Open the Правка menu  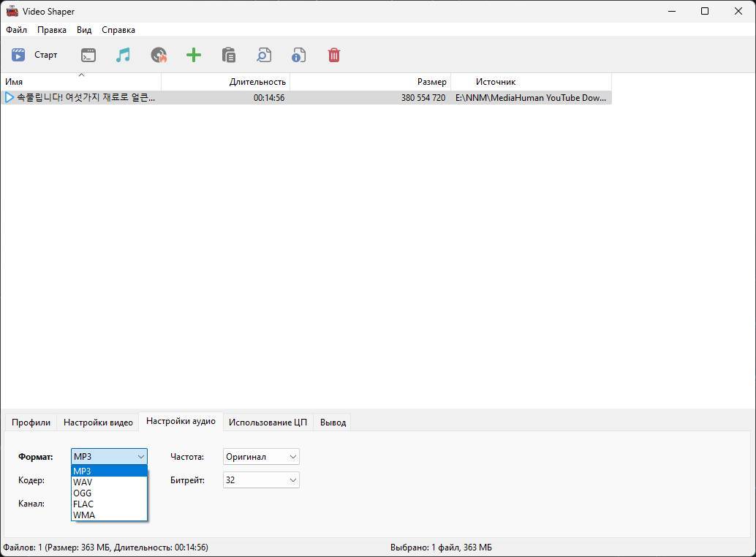[x=52, y=30]
